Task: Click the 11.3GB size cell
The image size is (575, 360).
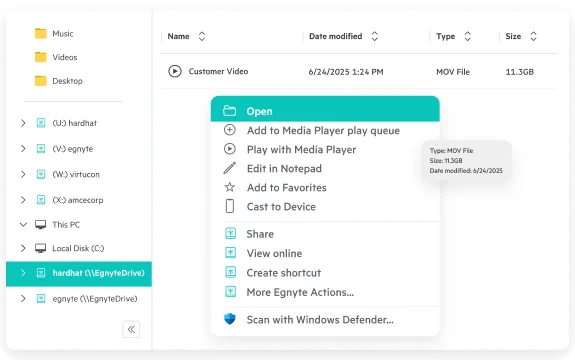Action: [519, 72]
